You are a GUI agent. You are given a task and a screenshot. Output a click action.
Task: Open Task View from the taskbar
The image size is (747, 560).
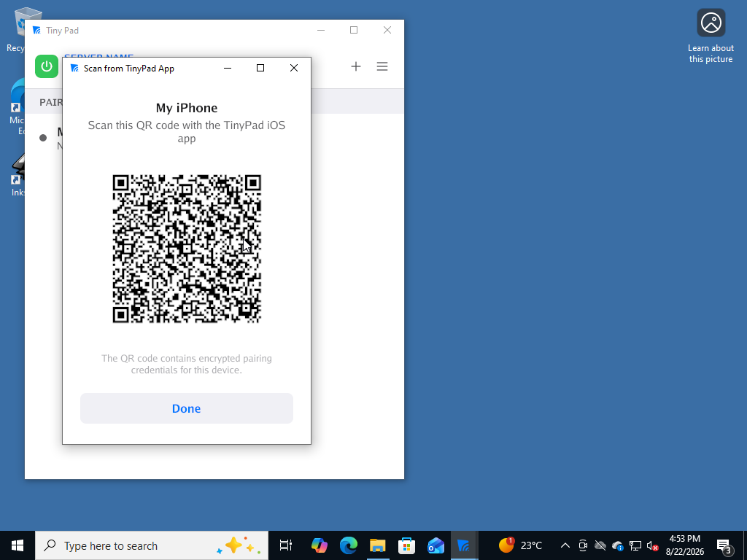pyautogui.click(x=286, y=545)
